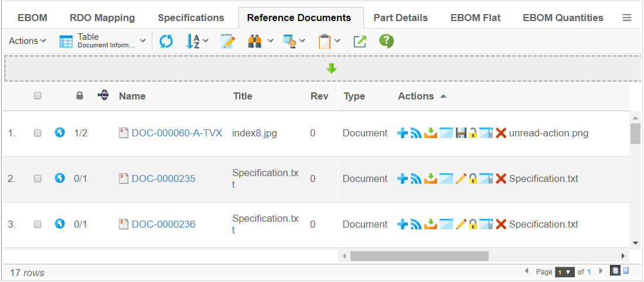Open the page number dropdown in footer

coord(564,272)
